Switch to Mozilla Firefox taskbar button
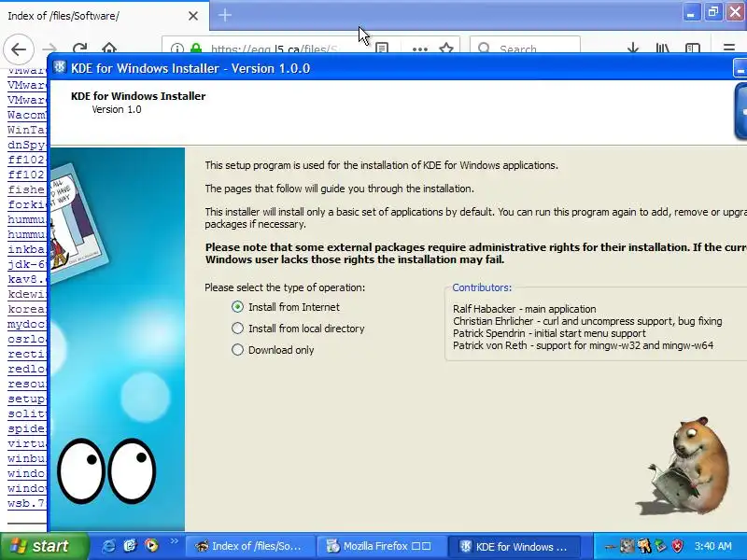 381,546
